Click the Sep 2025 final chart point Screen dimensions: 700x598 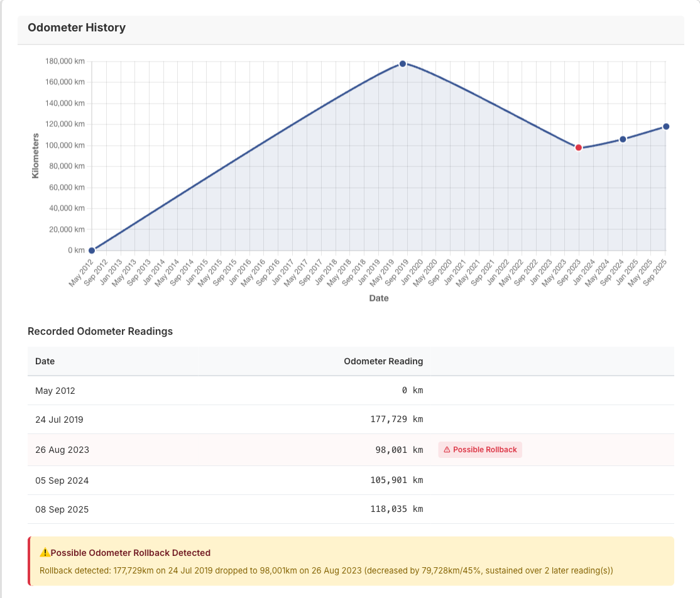click(666, 127)
